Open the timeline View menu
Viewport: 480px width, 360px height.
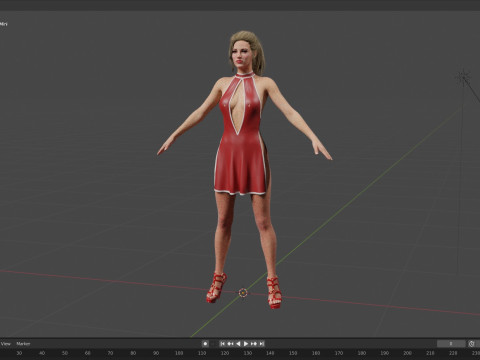(6, 344)
